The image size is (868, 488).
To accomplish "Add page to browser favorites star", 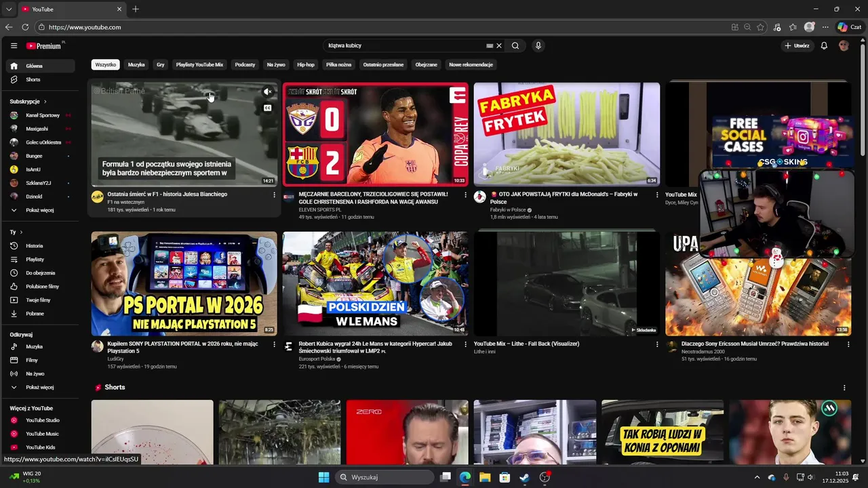I will (x=760, y=27).
